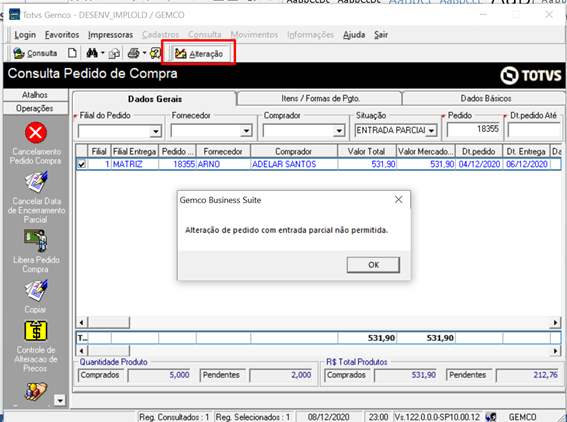Click the grid horizontal scrollbar right arrow

555,322
